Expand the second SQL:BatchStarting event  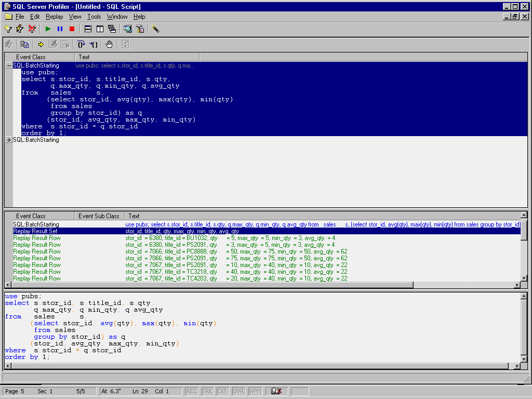click(x=9, y=140)
